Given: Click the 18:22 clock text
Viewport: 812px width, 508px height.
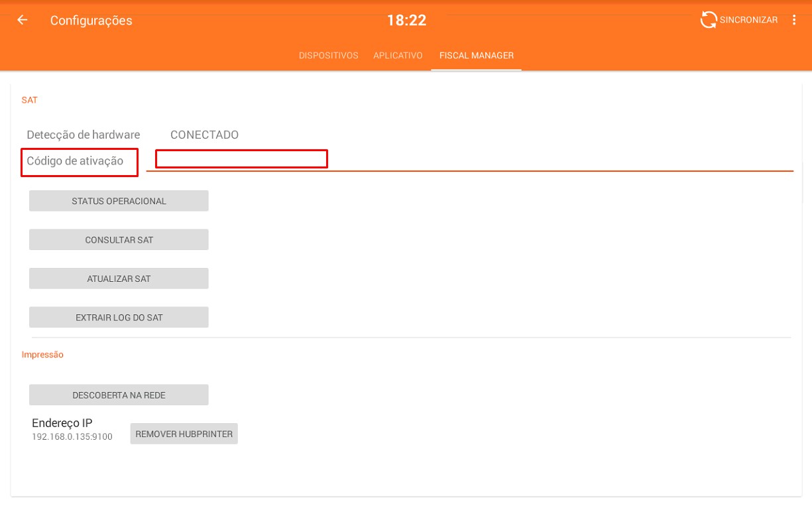Looking at the screenshot, I should click(406, 21).
